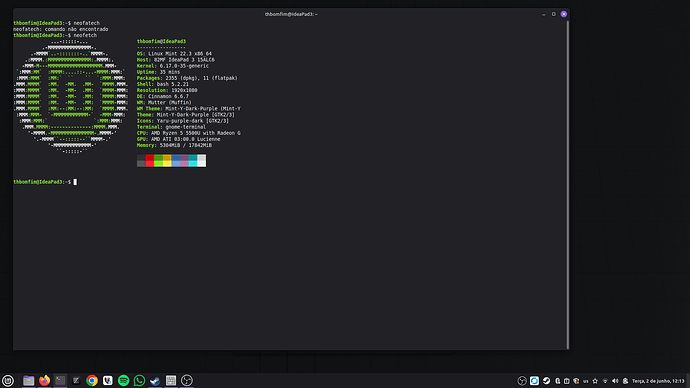Switch to the Terminal taskbar icon

click(x=60, y=381)
